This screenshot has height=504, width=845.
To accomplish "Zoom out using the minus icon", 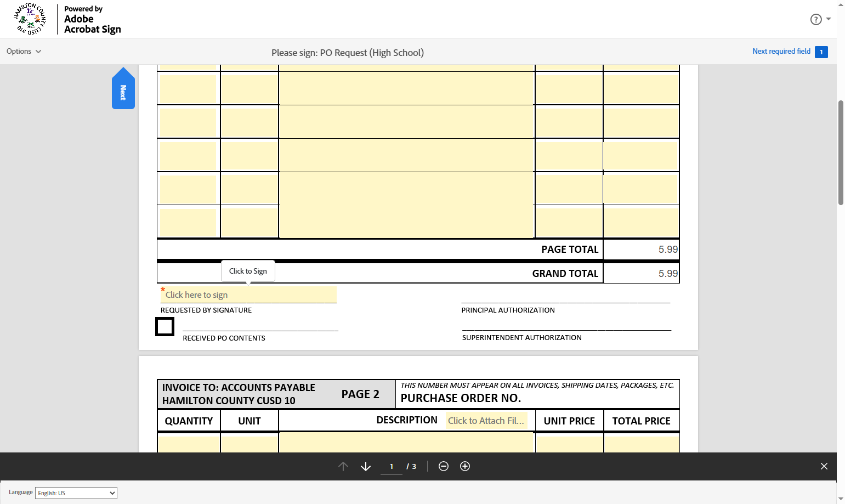I will tap(444, 466).
